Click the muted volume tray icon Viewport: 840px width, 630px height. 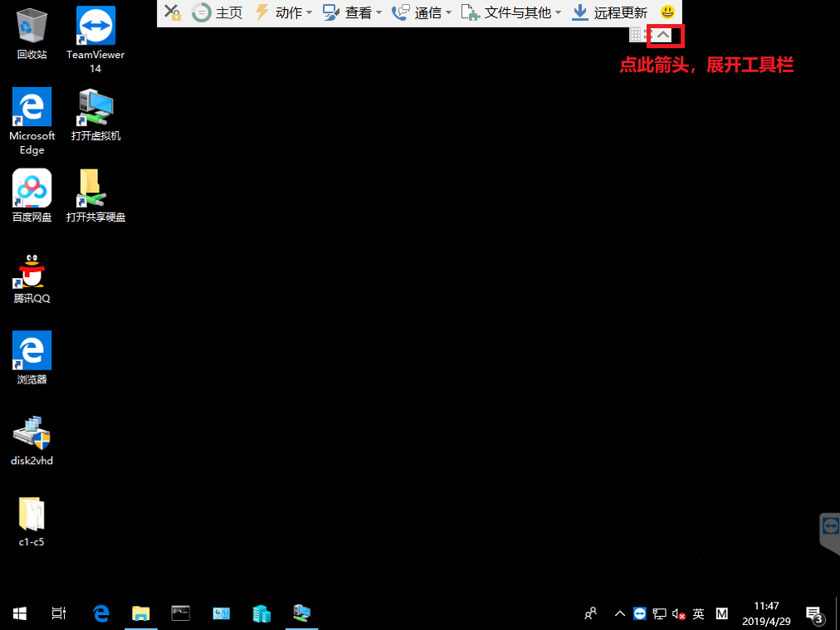click(679, 614)
